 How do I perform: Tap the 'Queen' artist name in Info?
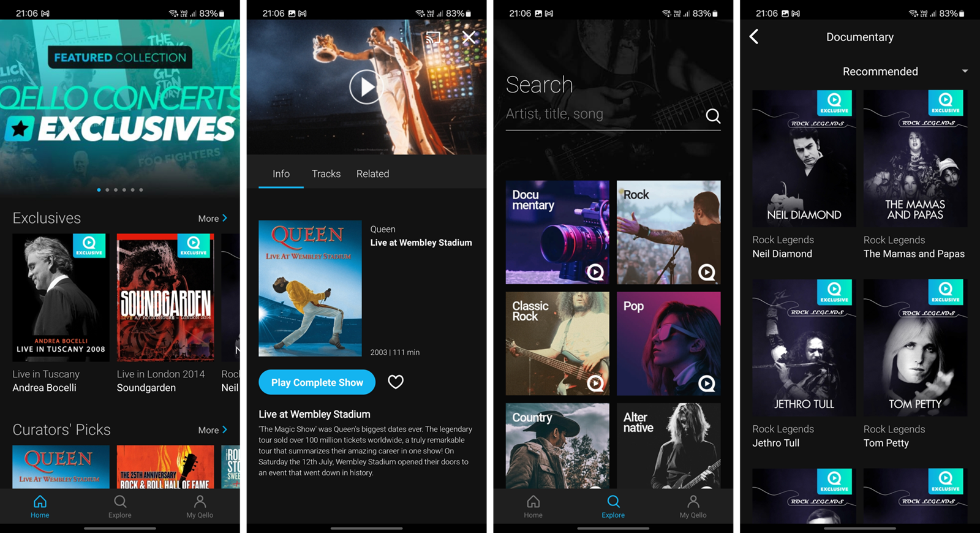[383, 229]
